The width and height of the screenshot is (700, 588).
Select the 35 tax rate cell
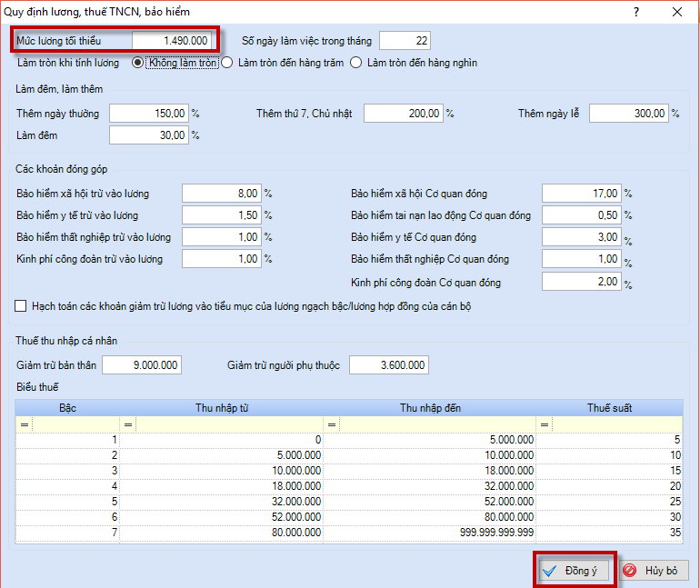pyautogui.click(x=609, y=533)
